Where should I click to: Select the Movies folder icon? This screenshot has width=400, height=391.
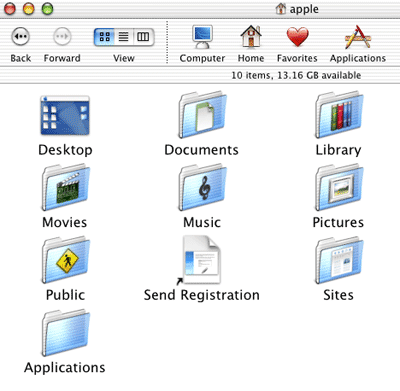point(66,187)
